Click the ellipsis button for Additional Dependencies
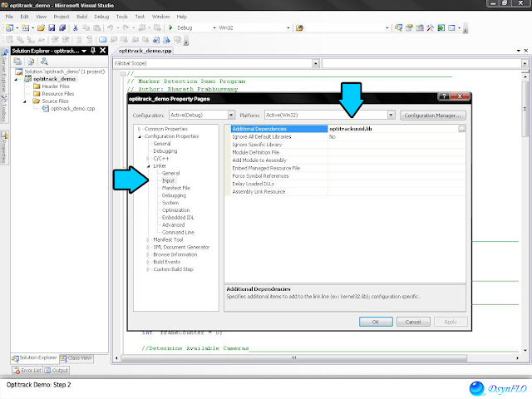Viewport: 532px width, 399px height. point(461,129)
